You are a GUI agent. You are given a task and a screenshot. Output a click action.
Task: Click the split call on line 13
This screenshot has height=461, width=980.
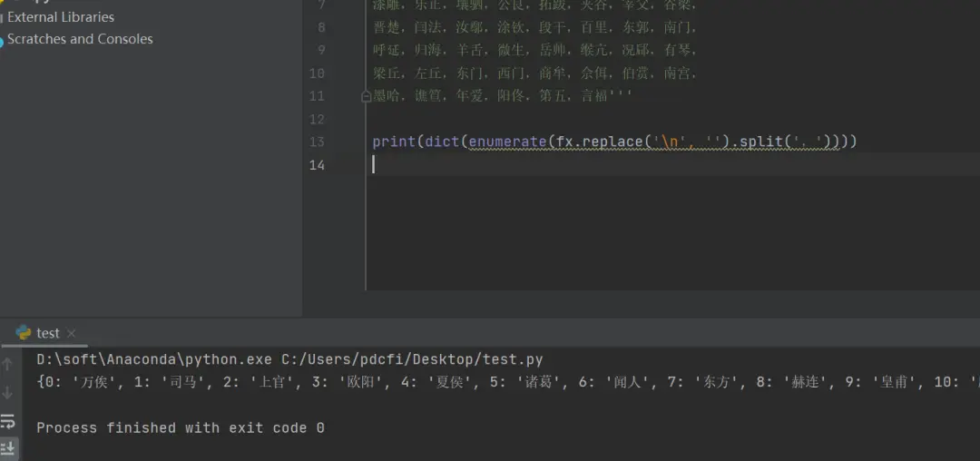[761, 142]
